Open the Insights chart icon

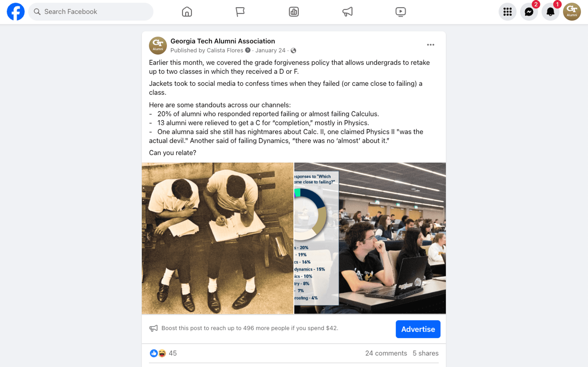[294, 12]
